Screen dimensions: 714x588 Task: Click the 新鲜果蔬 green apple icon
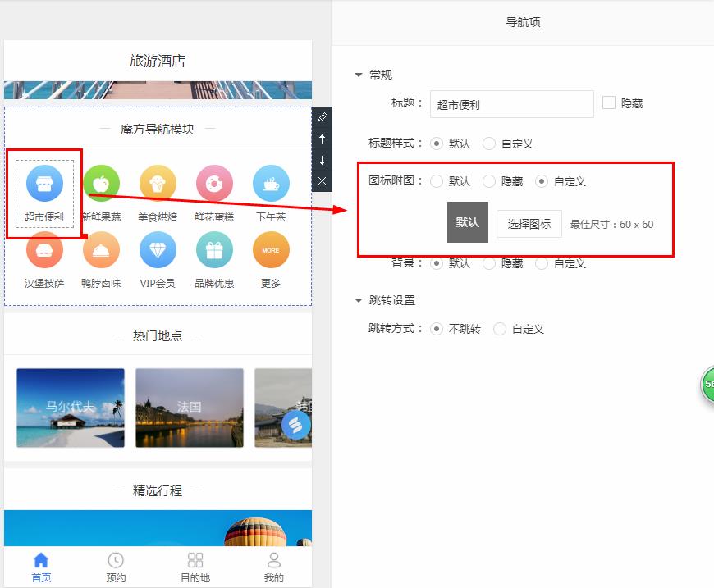point(101,183)
